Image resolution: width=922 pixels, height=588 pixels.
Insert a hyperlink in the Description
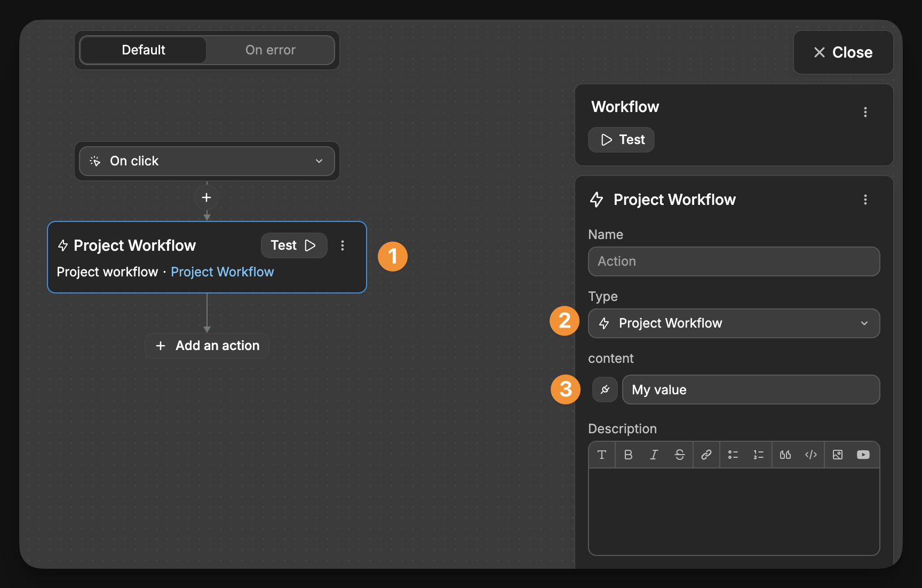(706, 455)
